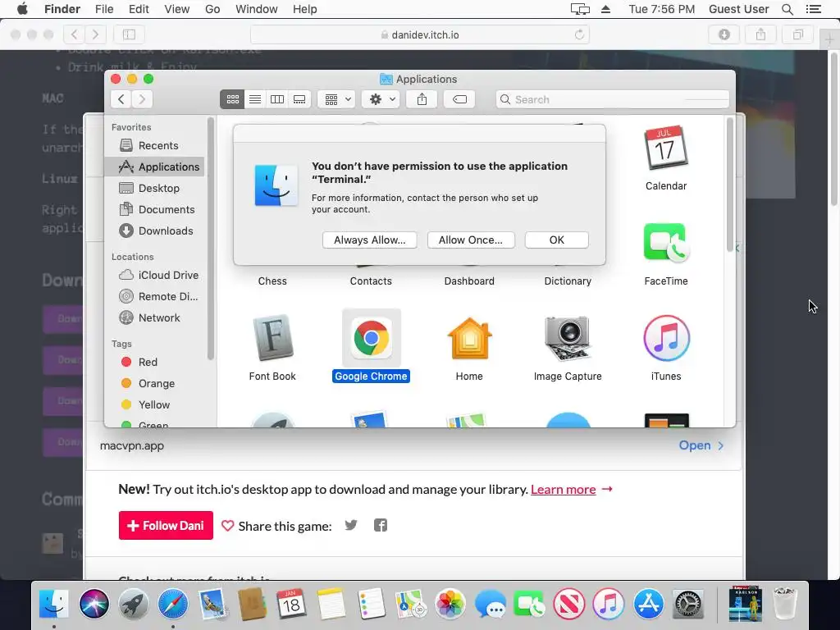Open Siri from the Dock
840x630 pixels.
coord(94,604)
